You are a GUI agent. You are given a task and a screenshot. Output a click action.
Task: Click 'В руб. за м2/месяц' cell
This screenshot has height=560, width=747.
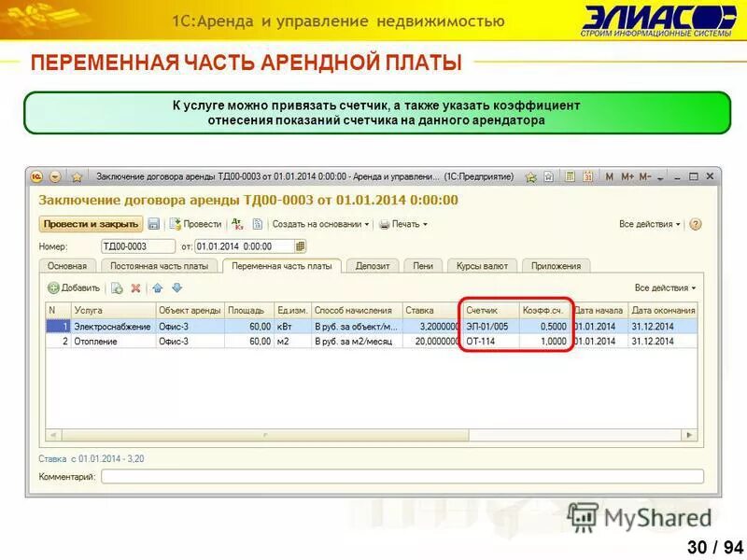pos(357,341)
